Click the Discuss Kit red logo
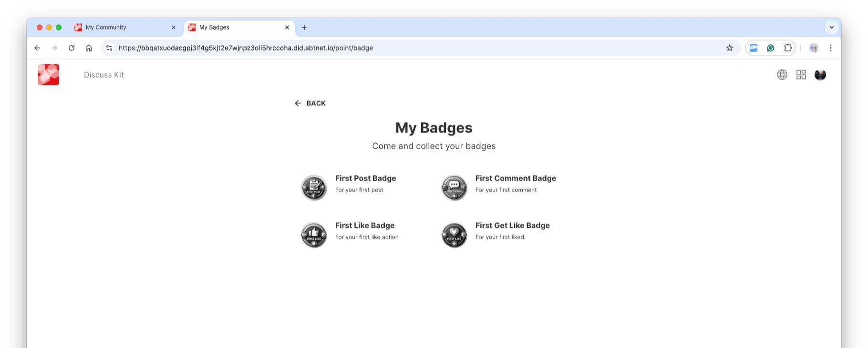 pos(49,75)
